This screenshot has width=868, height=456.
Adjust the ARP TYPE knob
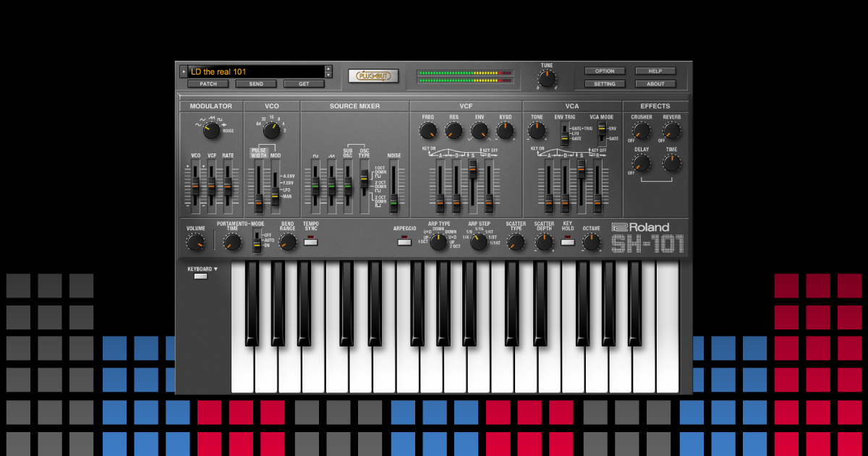(438, 241)
